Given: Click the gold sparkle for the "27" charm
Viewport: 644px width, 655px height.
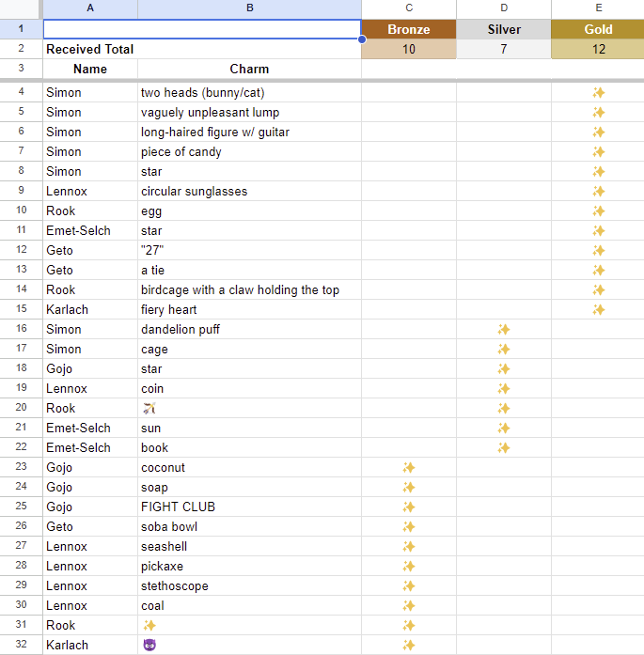Looking at the screenshot, I should pyautogui.click(x=599, y=251).
